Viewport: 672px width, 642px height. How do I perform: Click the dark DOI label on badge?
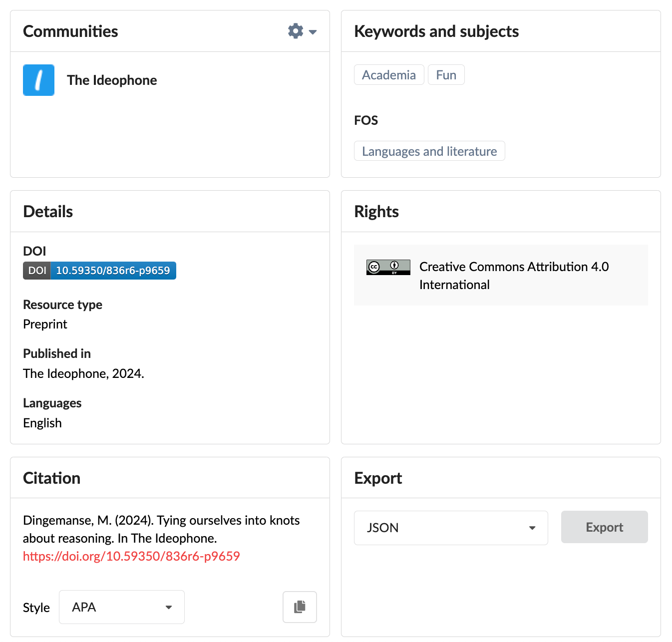click(37, 271)
